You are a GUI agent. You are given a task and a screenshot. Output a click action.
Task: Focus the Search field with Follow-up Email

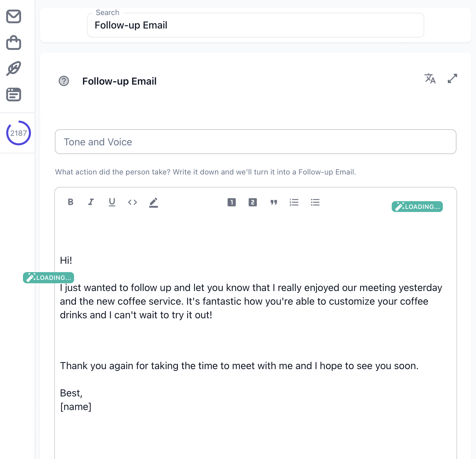pos(255,25)
